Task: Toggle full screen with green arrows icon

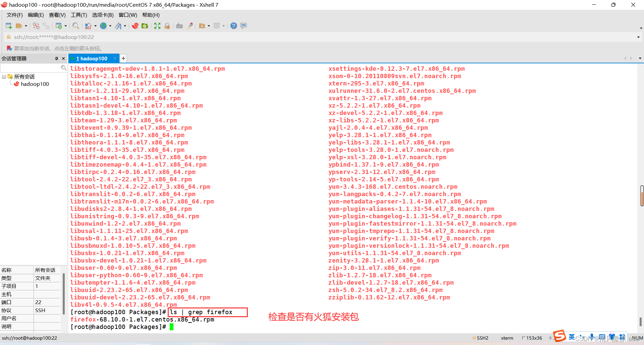Action: (157, 26)
